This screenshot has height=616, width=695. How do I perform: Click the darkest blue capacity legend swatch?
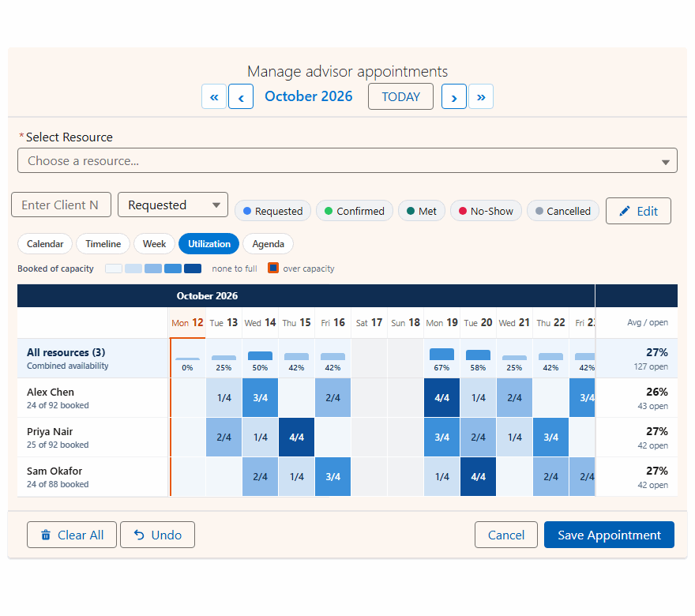[193, 269]
